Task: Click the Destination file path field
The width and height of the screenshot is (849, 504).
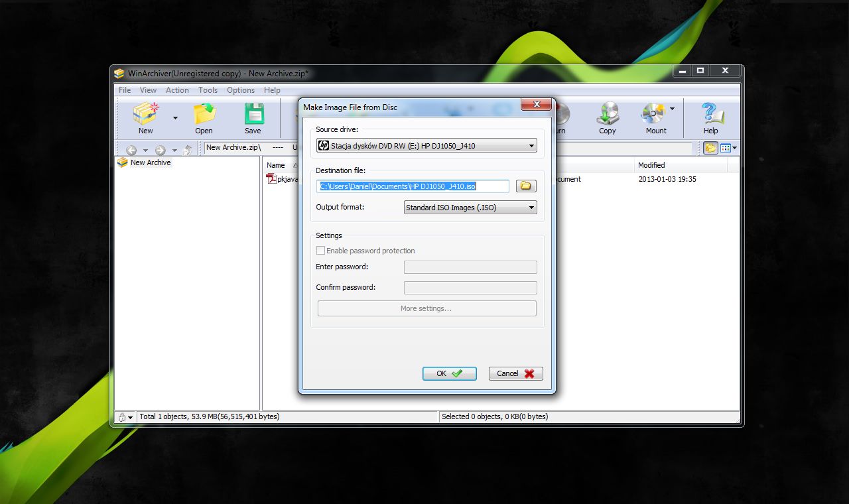Action: pyautogui.click(x=413, y=186)
